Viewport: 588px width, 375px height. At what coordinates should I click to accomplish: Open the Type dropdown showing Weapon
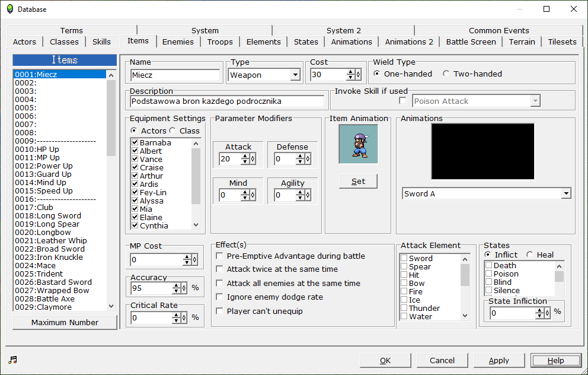click(296, 75)
